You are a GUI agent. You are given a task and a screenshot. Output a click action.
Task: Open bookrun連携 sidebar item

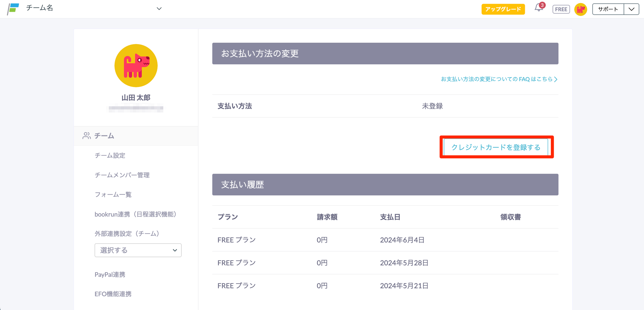pyautogui.click(x=136, y=214)
